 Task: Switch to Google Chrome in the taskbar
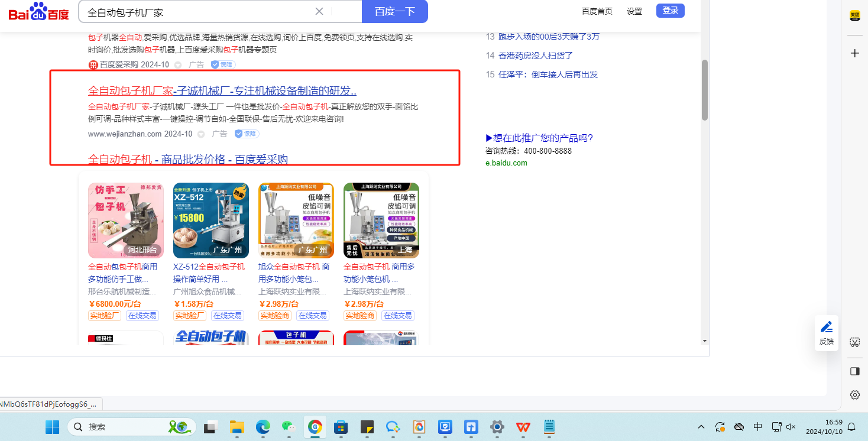tap(315, 427)
